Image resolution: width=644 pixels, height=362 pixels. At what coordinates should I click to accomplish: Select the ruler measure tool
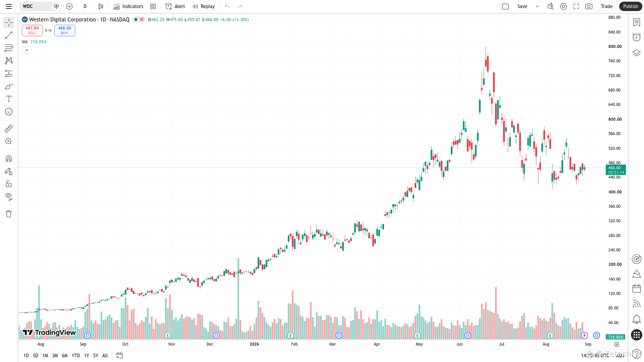(x=9, y=129)
